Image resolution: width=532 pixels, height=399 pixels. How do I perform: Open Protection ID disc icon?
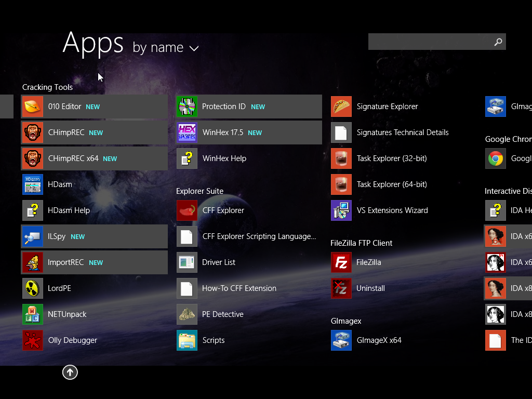click(x=187, y=107)
